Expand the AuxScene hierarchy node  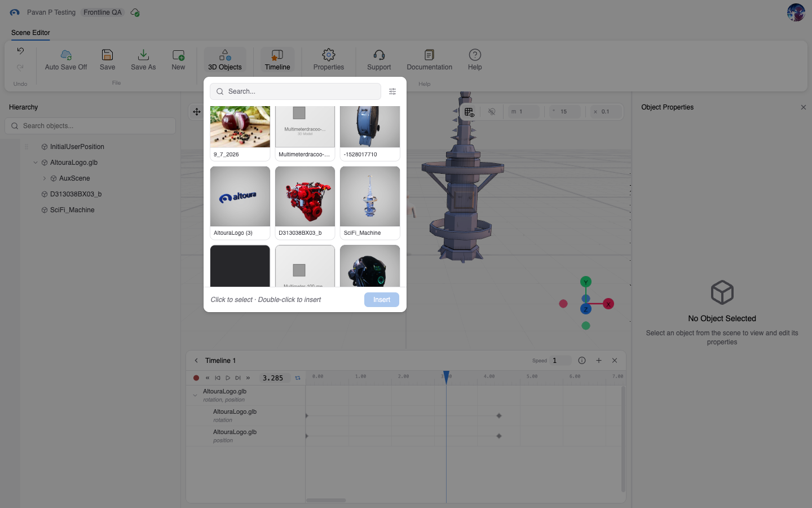(45, 178)
